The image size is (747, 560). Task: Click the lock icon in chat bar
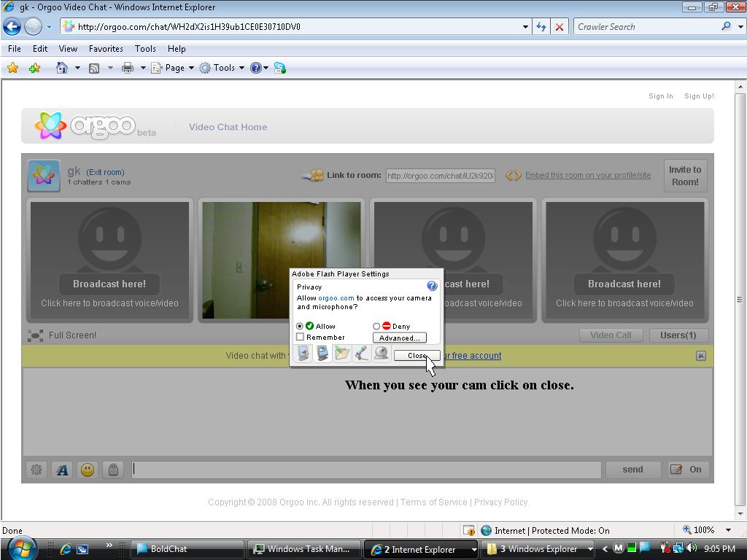113,470
